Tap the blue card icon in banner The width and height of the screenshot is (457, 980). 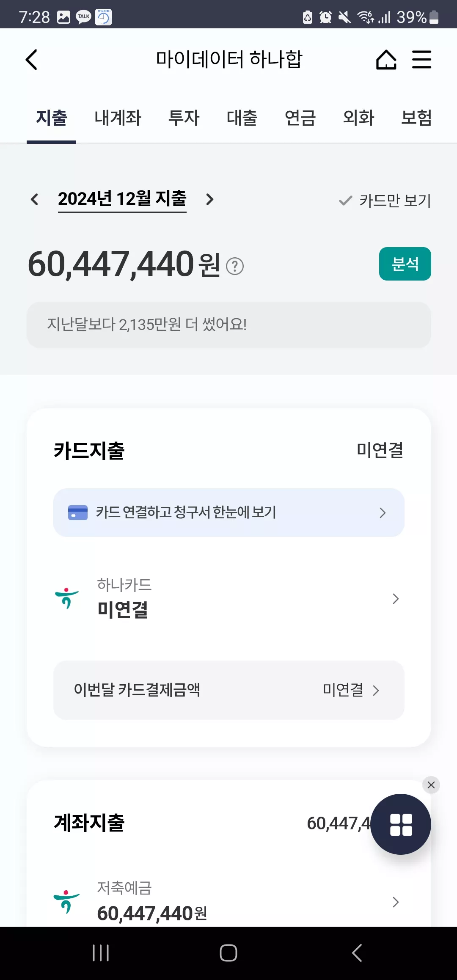(78, 512)
